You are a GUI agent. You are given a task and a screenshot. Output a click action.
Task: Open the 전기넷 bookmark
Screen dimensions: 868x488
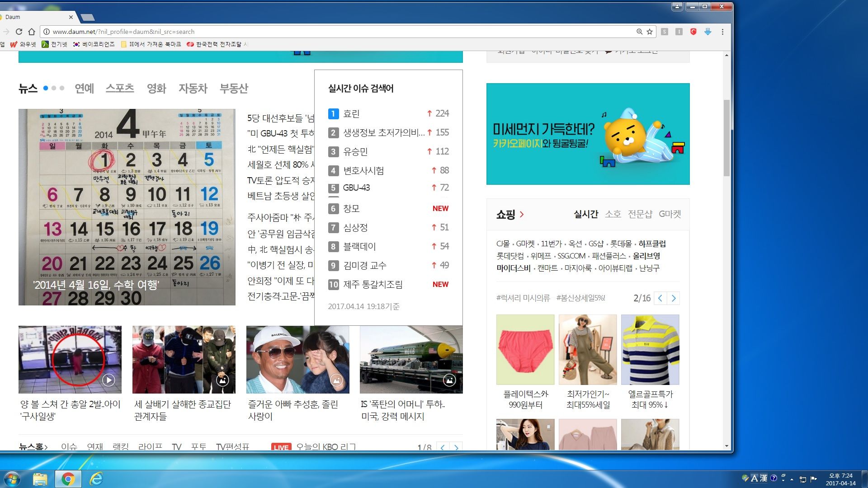pos(54,44)
